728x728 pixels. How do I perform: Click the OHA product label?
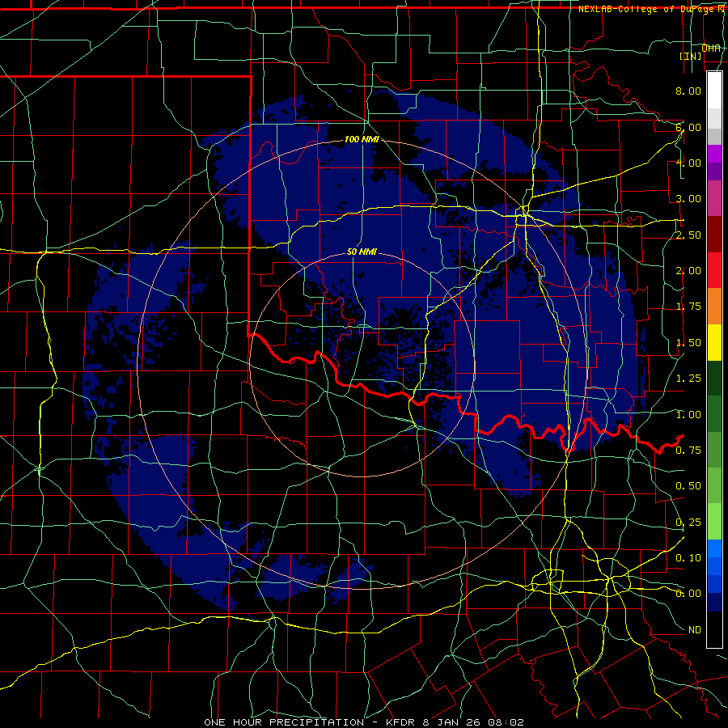click(711, 48)
